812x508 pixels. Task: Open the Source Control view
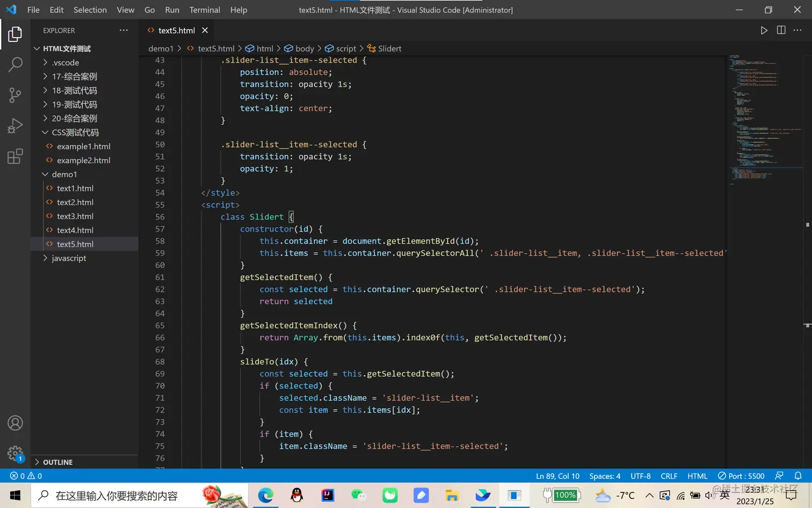tap(15, 95)
